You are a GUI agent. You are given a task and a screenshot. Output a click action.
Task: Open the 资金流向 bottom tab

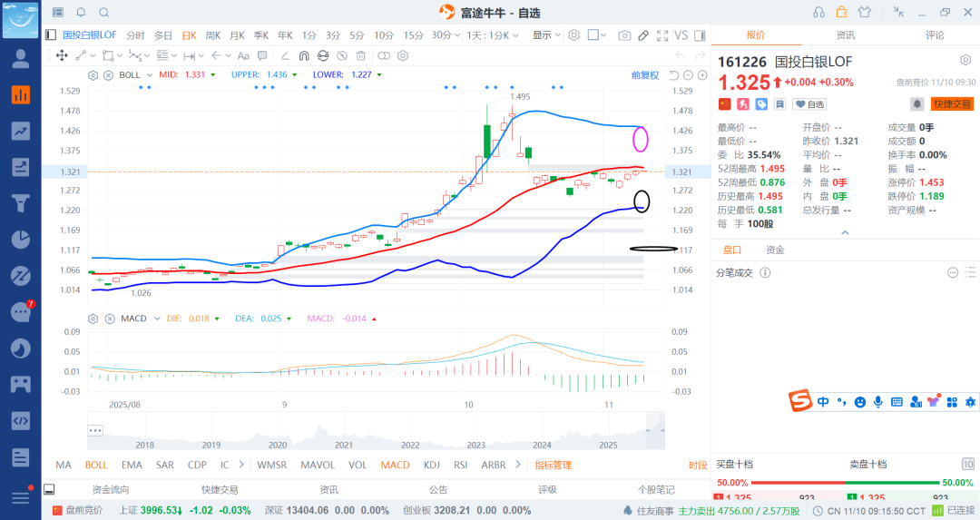(111, 489)
